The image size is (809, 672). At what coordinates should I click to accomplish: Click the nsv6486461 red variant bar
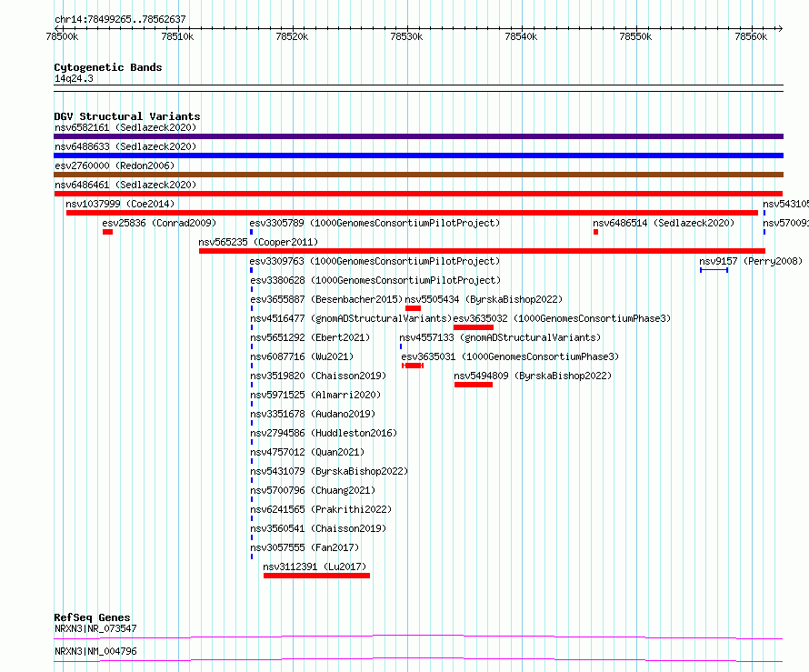418,194
